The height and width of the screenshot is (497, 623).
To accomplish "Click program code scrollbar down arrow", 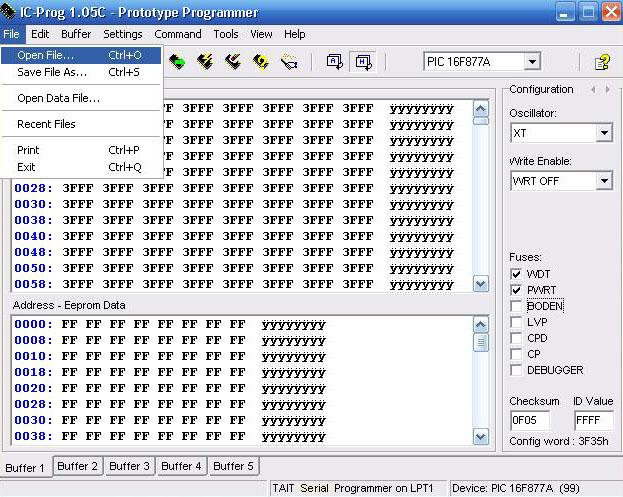I will (481, 284).
